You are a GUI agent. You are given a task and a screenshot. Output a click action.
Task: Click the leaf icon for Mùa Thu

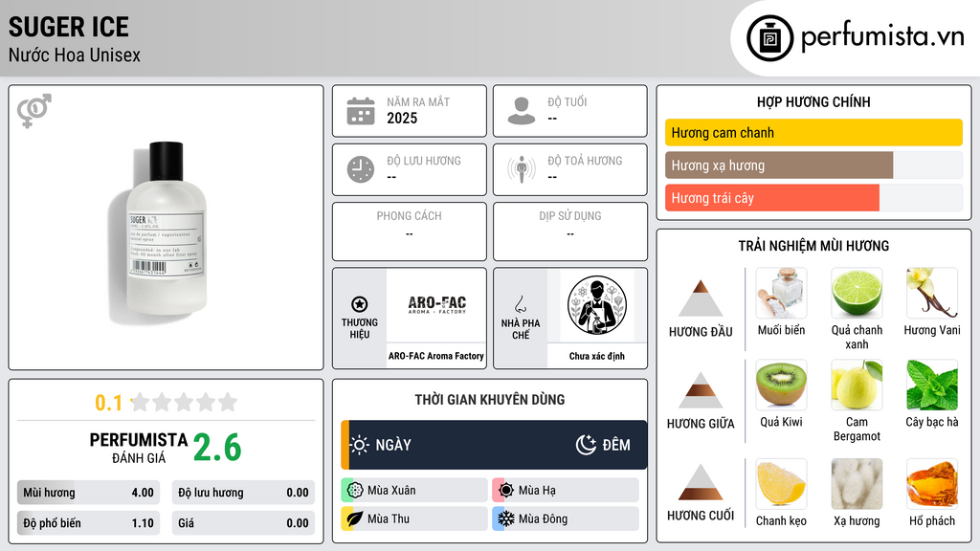355,518
